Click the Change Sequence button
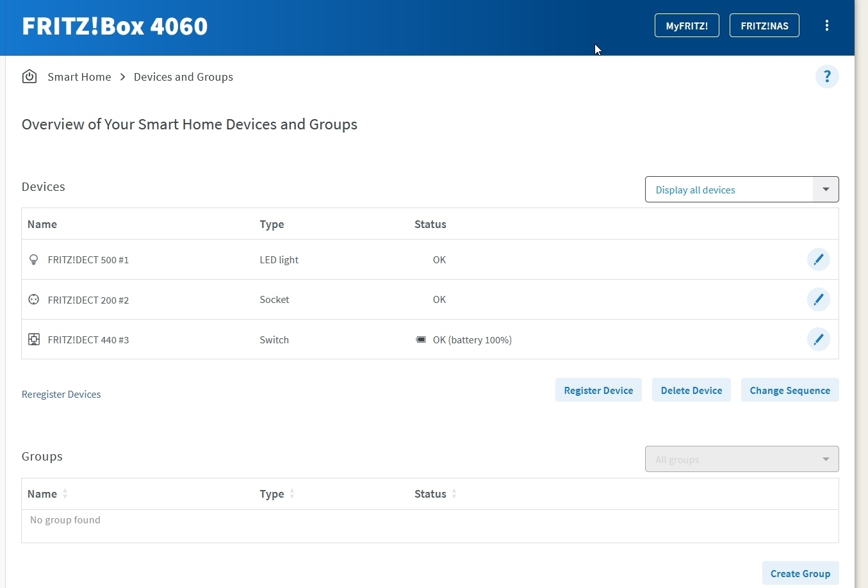868x588 pixels. pos(790,390)
